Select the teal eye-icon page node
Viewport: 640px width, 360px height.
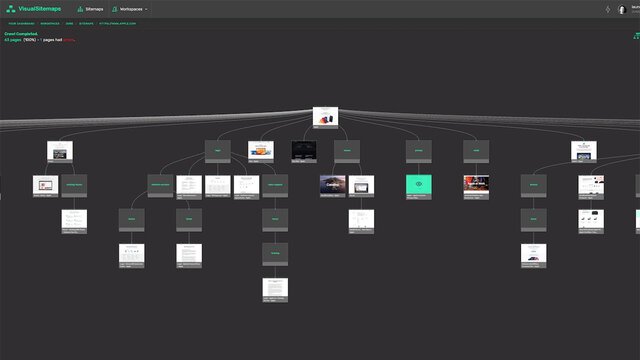click(x=419, y=186)
